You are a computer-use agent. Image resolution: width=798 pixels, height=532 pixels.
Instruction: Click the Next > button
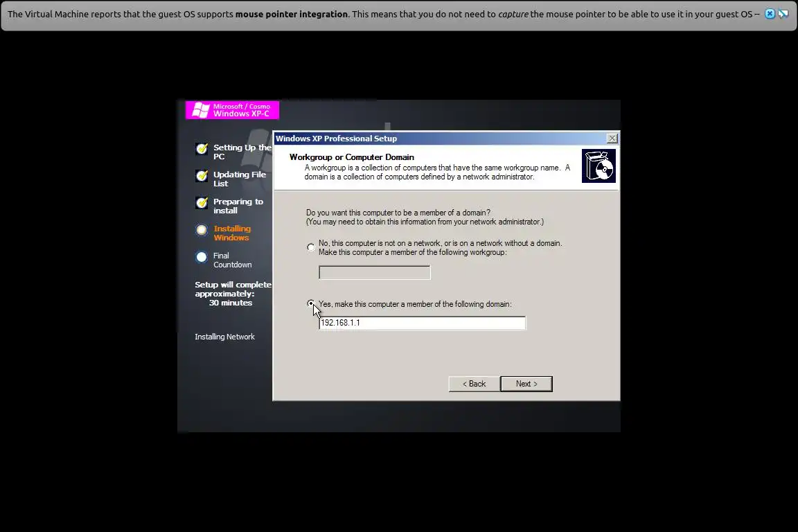526,384
